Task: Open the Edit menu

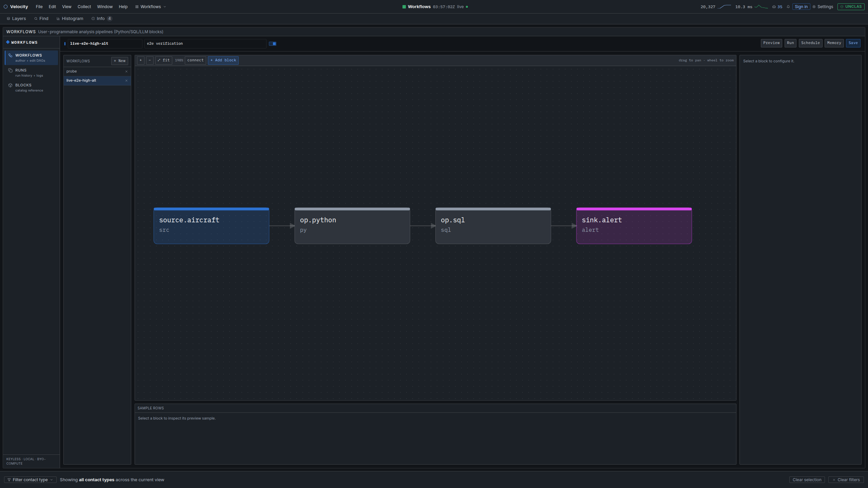Action: pyautogui.click(x=52, y=7)
